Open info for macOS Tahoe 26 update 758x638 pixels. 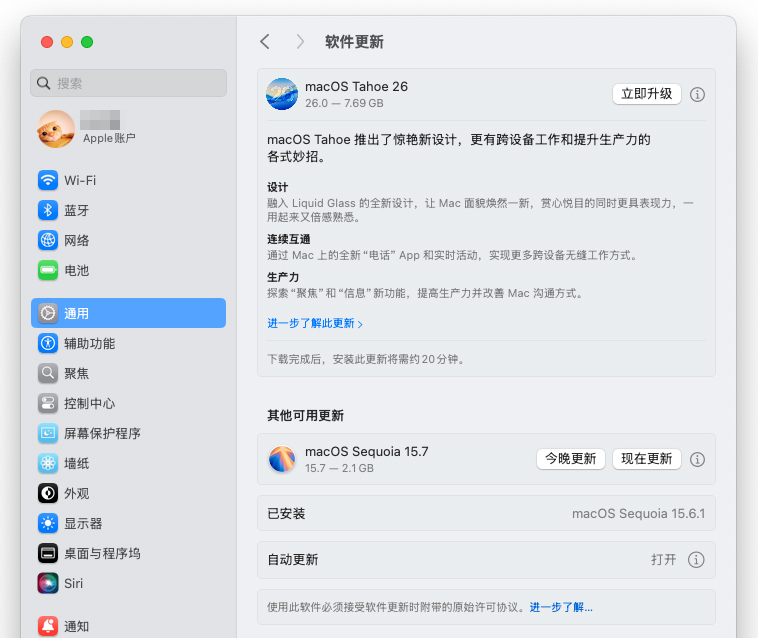click(x=697, y=94)
